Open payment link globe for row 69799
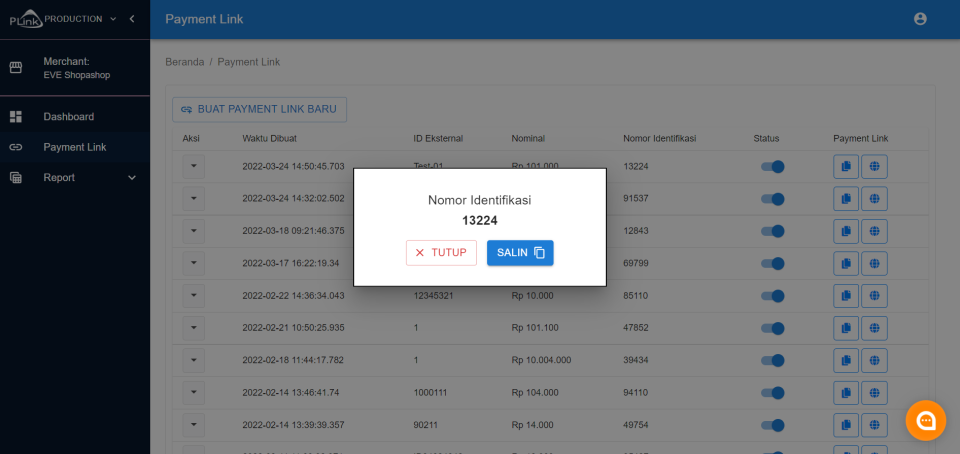The height and width of the screenshot is (454, 960). 874,263
